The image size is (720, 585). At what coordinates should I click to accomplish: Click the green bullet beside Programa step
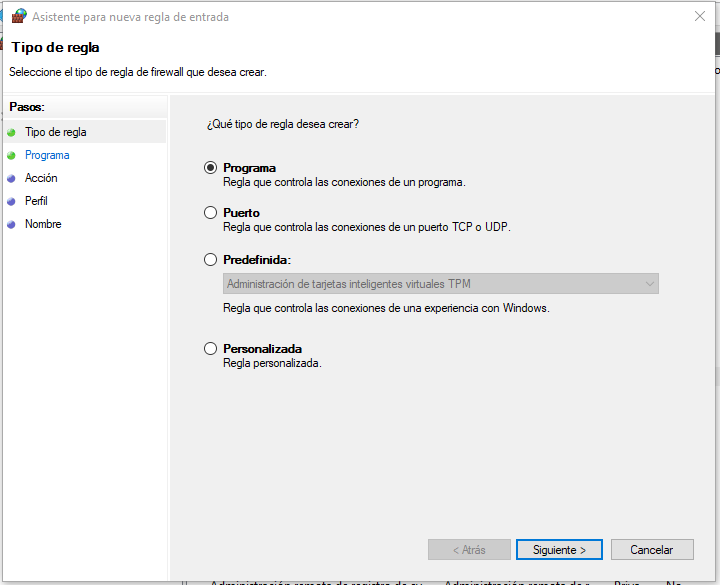click(11, 155)
